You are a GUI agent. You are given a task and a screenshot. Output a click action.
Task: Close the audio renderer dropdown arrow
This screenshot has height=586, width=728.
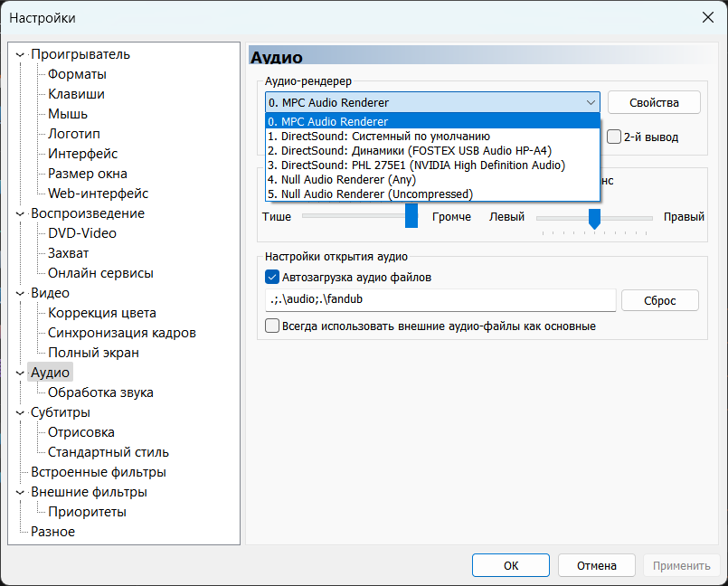click(591, 103)
